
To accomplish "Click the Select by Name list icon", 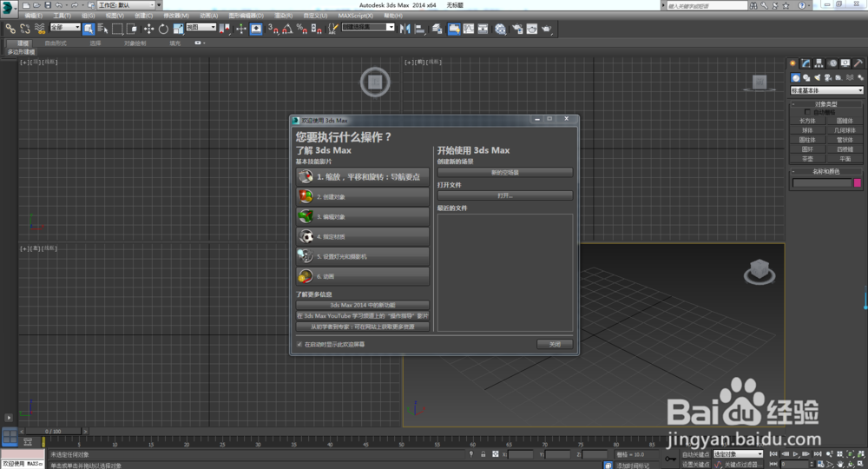I will (103, 29).
